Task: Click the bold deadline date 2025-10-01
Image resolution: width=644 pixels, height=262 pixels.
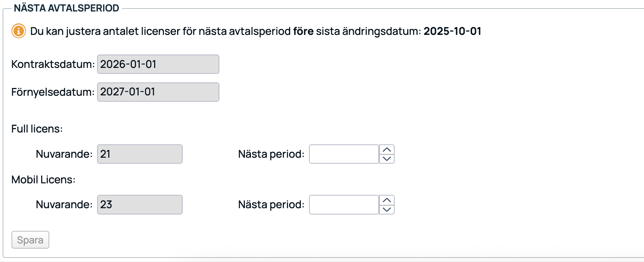Action: pyautogui.click(x=452, y=31)
